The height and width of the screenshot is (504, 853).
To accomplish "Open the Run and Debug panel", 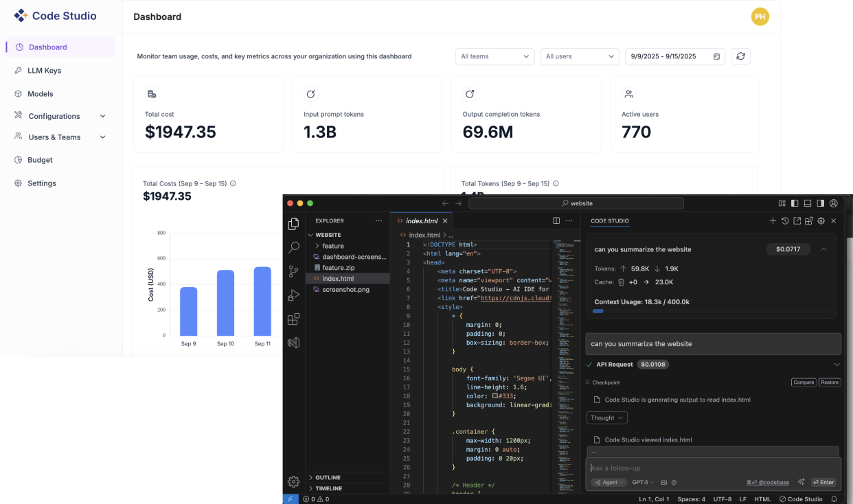I will pyautogui.click(x=293, y=295).
